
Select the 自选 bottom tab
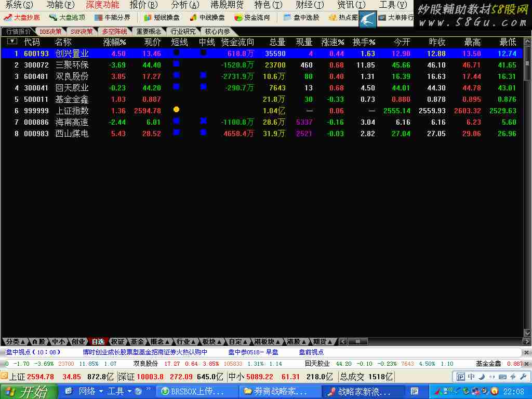(98, 342)
